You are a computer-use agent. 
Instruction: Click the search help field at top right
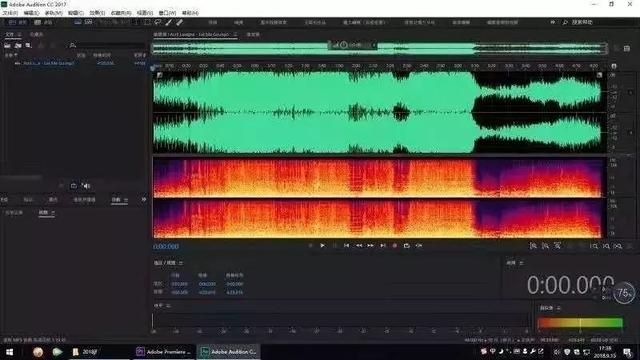(582, 22)
